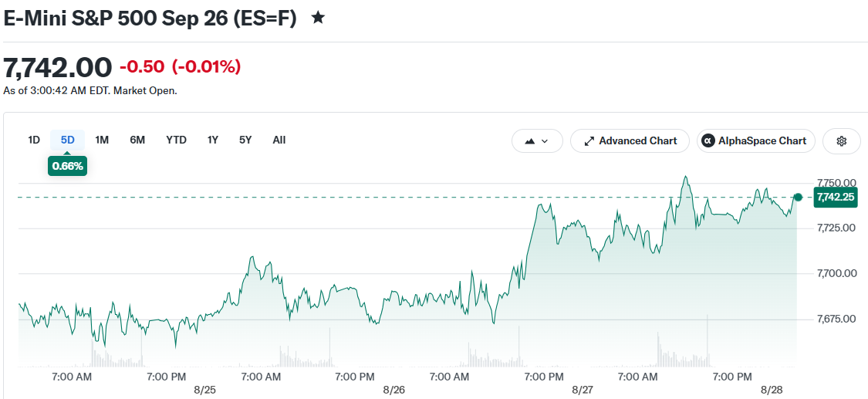This screenshot has height=399, width=868.
Task: Click the 7,742.25 current price label
Action: (x=836, y=197)
